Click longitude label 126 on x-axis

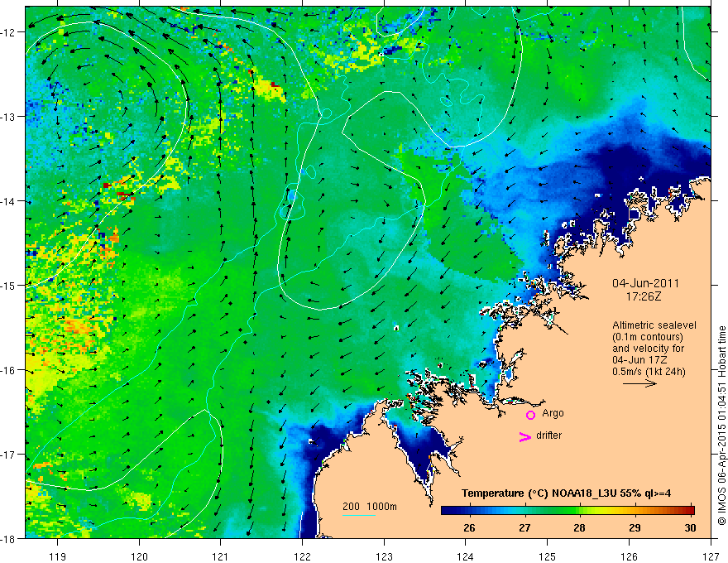629,556
